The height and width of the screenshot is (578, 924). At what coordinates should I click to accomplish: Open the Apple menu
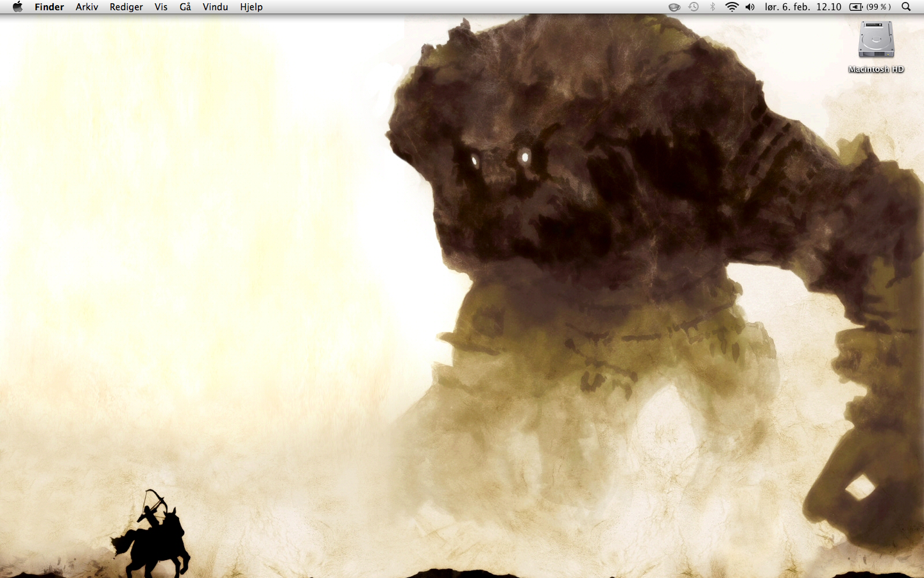click(17, 6)
